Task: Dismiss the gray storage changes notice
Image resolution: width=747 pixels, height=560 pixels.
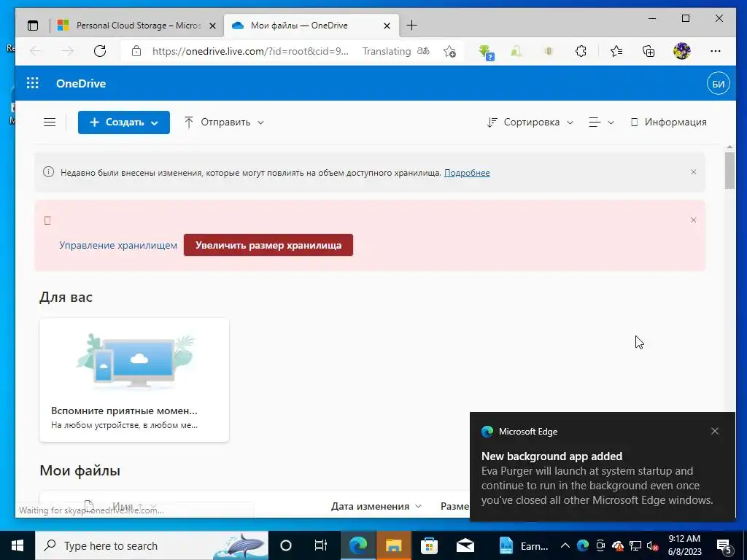Action: 693,172
